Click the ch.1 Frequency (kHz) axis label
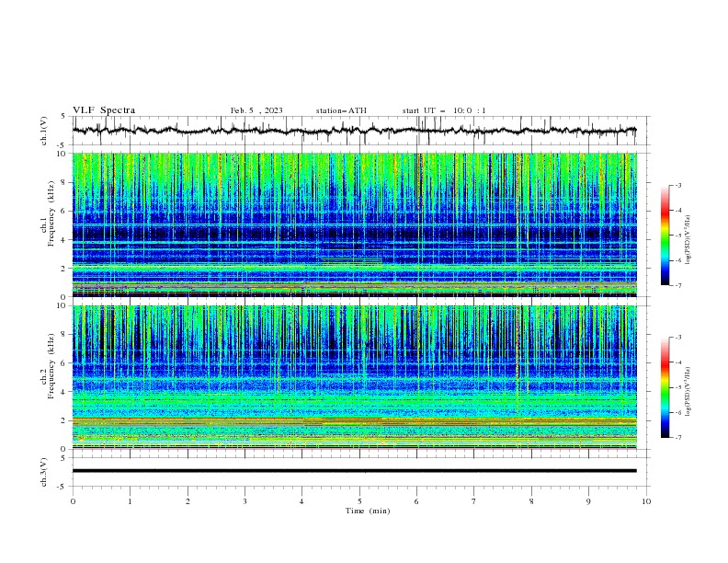The width and height of the screenshot is (728, 563). (48, 214)
